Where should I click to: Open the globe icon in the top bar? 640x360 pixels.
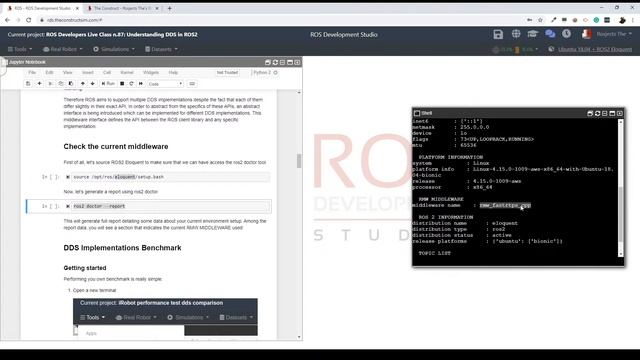(x=516, y=34)
